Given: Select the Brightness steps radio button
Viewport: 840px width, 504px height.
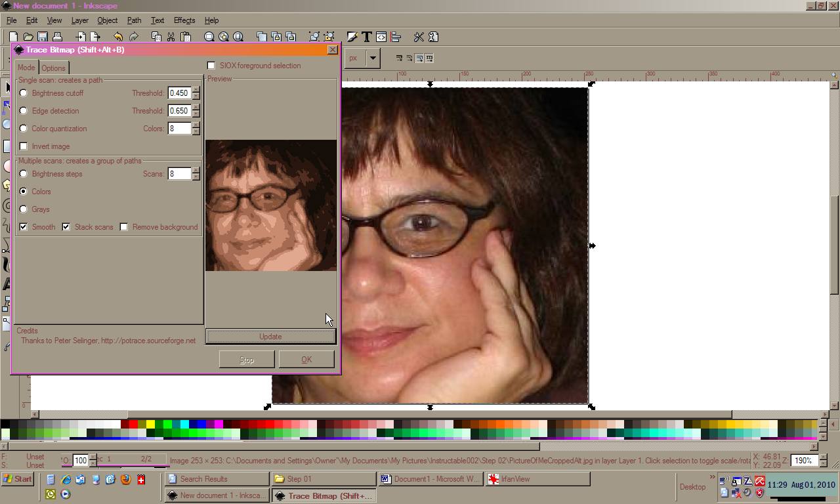Looking at the screenshot, I should click(24, 174).
